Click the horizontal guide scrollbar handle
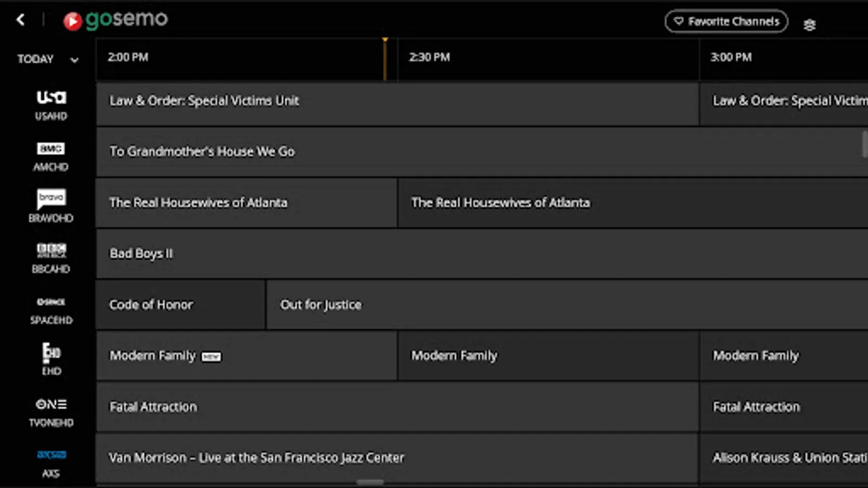This screenshot has width=868, height=488. click(371, 482)
